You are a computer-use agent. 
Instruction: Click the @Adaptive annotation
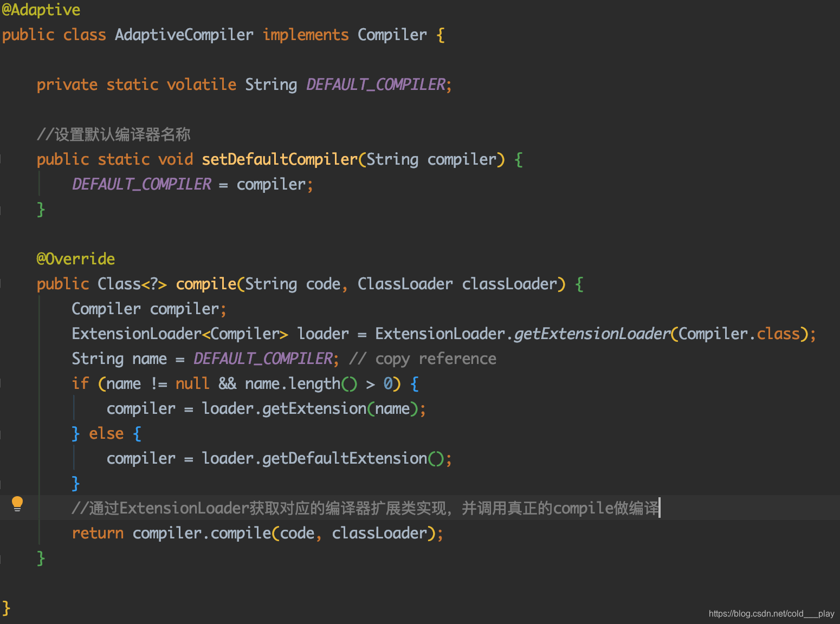click(41, 10)
